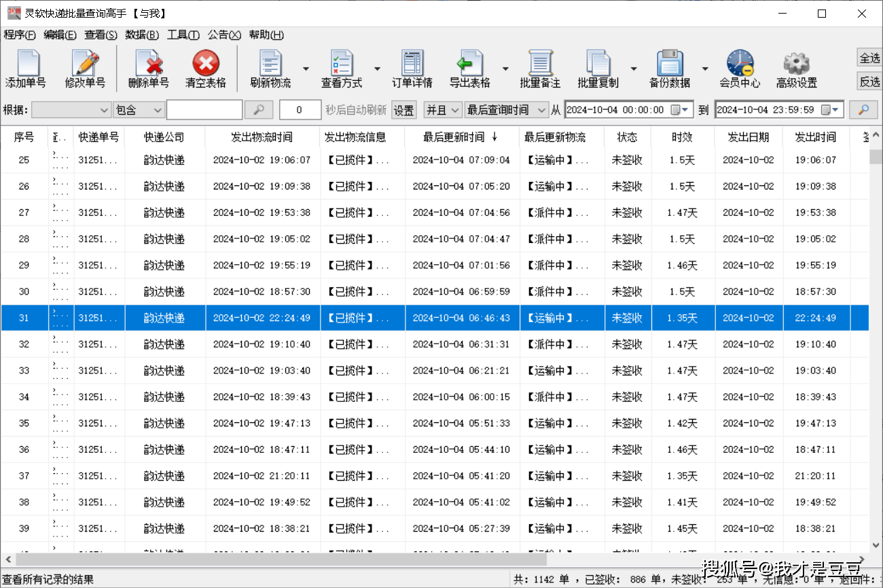Image resolution: width=883 pixels, height=588 pixels.
Task: Click 1.45天 in row 39
Action: click(682, 529)
